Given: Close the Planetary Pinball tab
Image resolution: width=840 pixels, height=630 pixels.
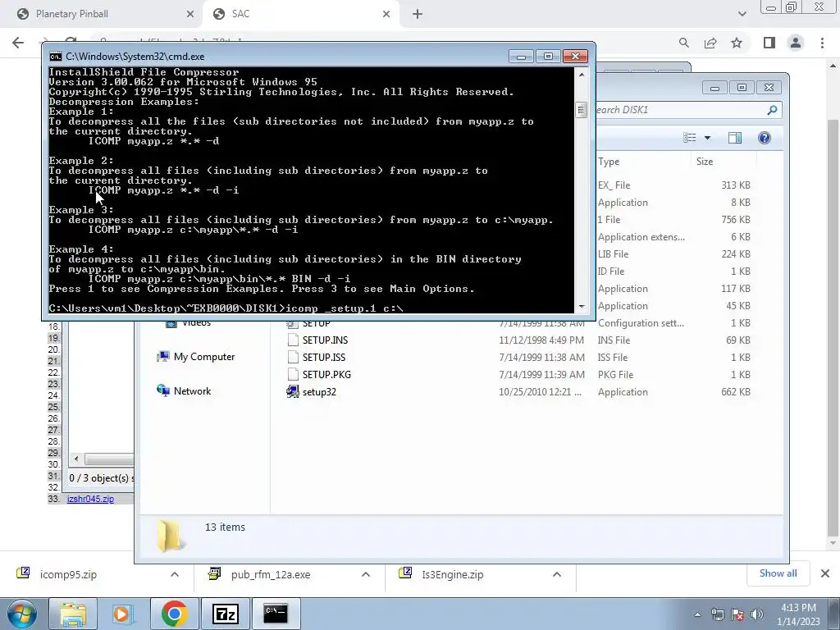Looking at the screenshot, I should click(x=190, y=15).
